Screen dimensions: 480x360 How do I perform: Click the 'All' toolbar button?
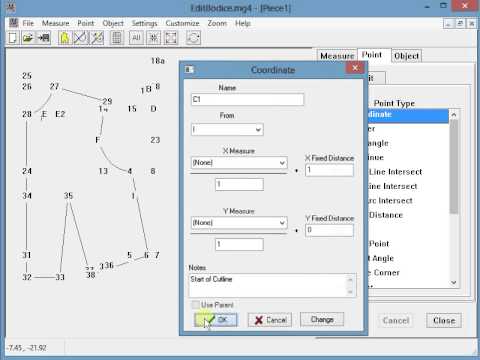[136, 38]
